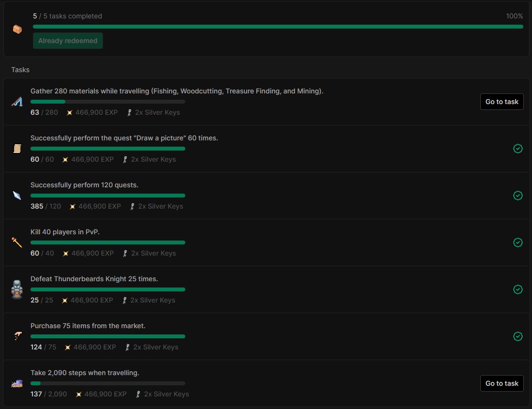Click the Thunderbeards Knight armor icon
532x409 pixels.
click(x=17, y=289)
